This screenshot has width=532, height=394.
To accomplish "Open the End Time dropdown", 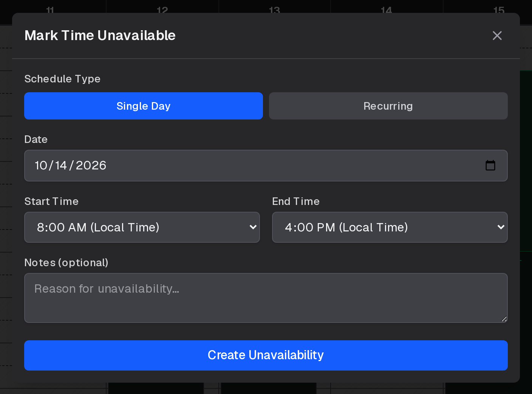I will pos(390,227).
